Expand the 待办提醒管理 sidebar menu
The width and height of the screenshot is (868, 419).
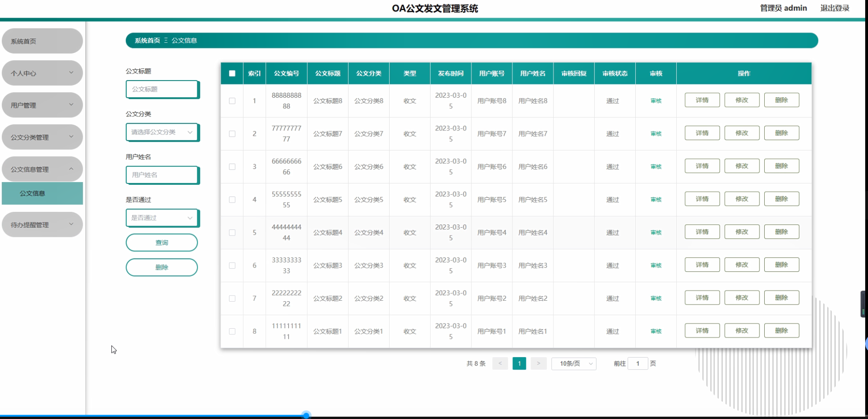[x=42, y=225]
